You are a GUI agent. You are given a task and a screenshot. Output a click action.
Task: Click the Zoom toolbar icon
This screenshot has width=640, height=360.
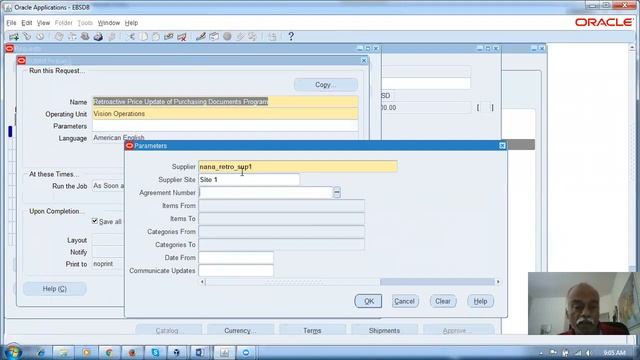214,37
